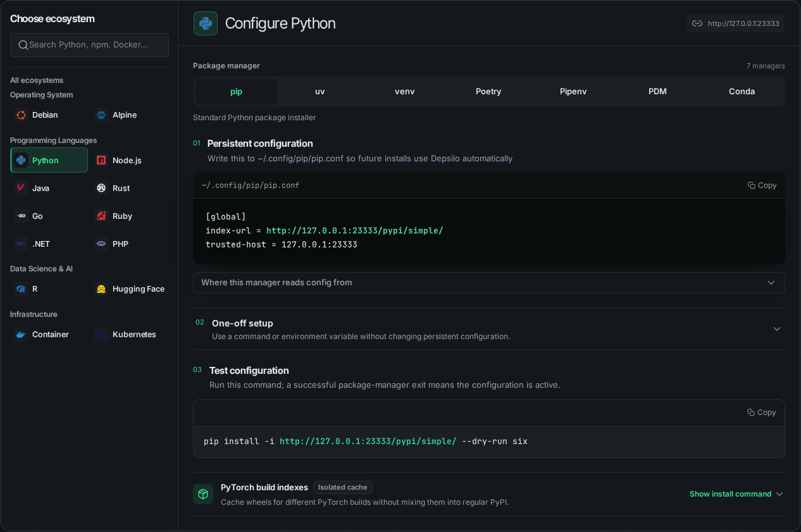Click 'PyTorch build indexes' title

coord(264,488)
